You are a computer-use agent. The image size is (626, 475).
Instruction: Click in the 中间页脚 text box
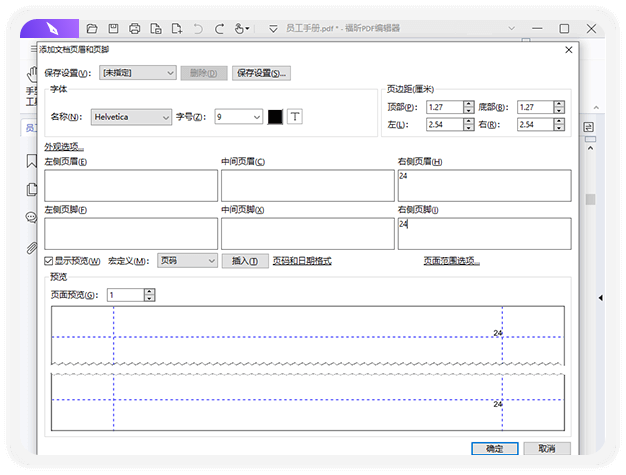308,234
